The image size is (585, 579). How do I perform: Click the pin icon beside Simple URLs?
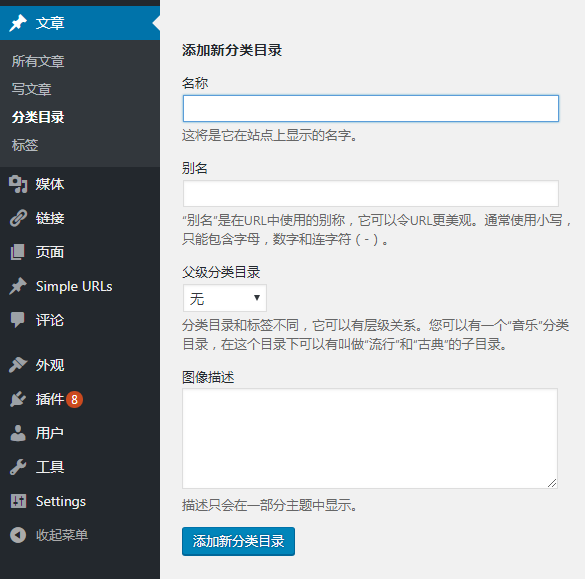[18, 286]
